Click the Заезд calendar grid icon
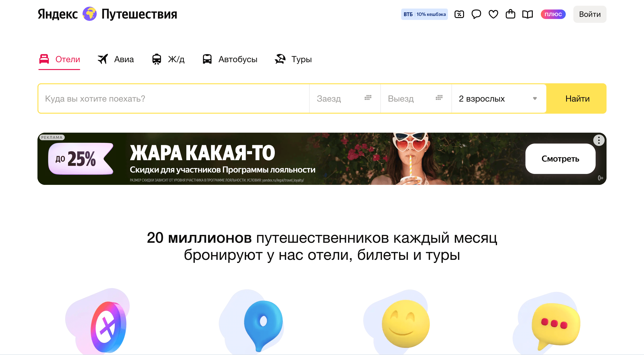 coord(368,98)
